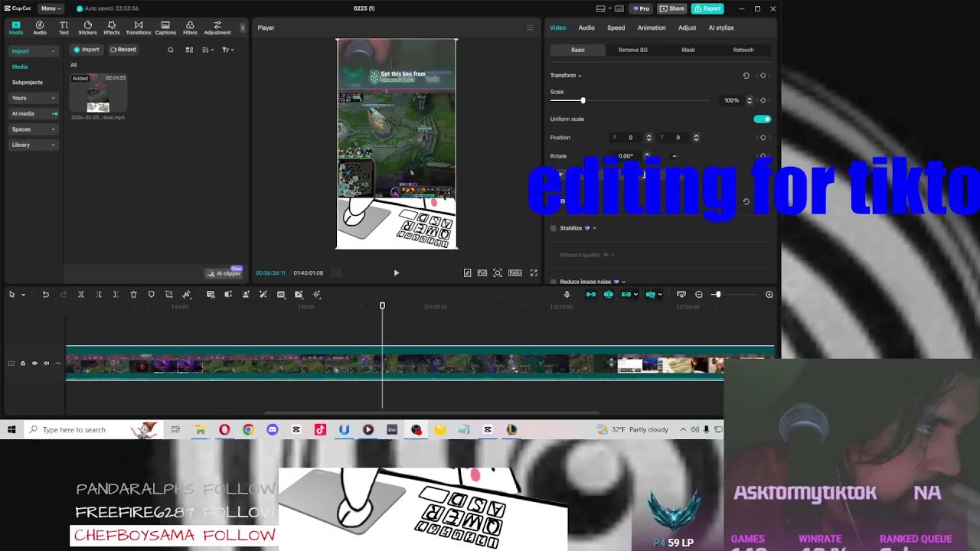
Task: Open the Effects panel
Action: (x=112, y=28)
